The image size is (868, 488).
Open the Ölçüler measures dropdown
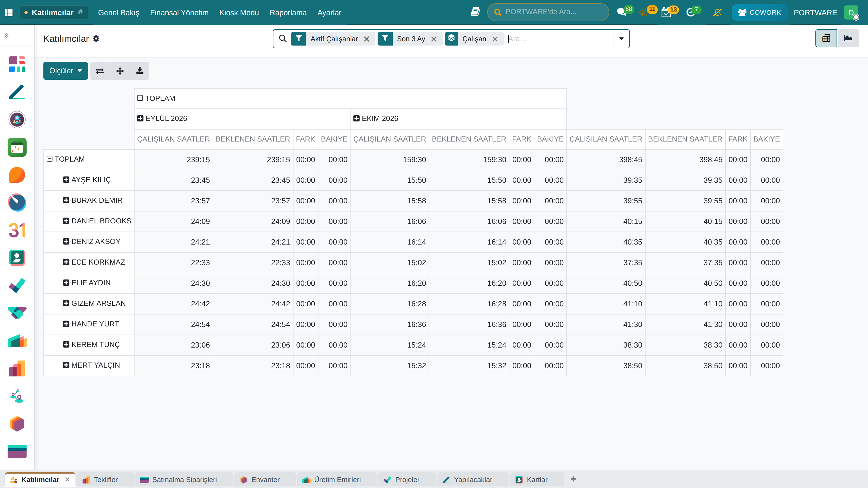pyautogui.click(x=65, y=71)
